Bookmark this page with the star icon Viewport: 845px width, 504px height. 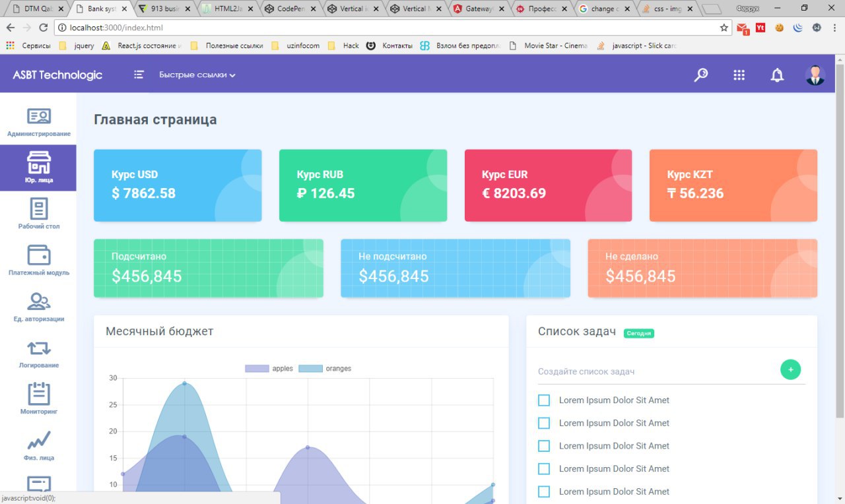click(x=724, y=28)
